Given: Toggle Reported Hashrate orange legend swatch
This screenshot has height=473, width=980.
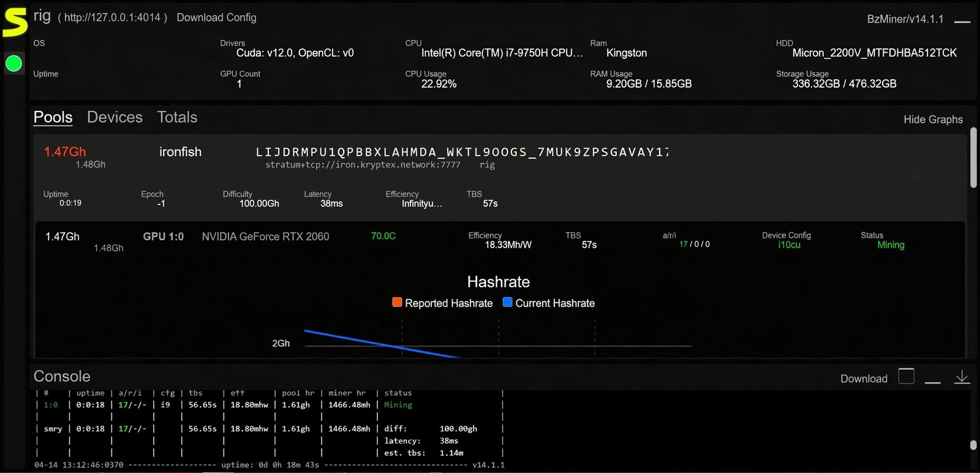Looking at the screenshot, I should point(397,302).
